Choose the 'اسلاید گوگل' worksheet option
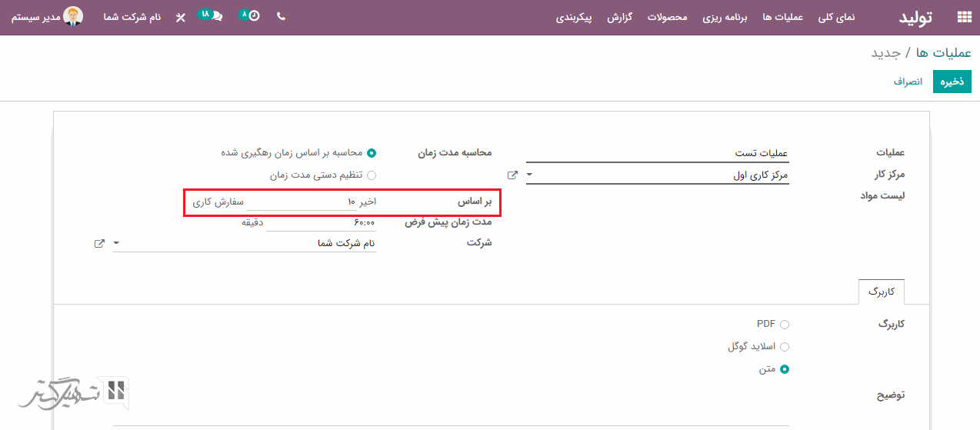 [x=785, y=347]
